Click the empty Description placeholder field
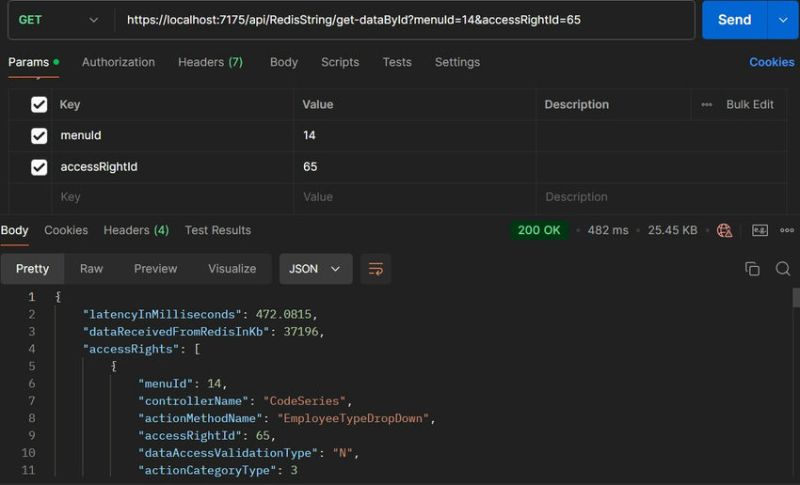800x485 pixels. click(661, 197)
